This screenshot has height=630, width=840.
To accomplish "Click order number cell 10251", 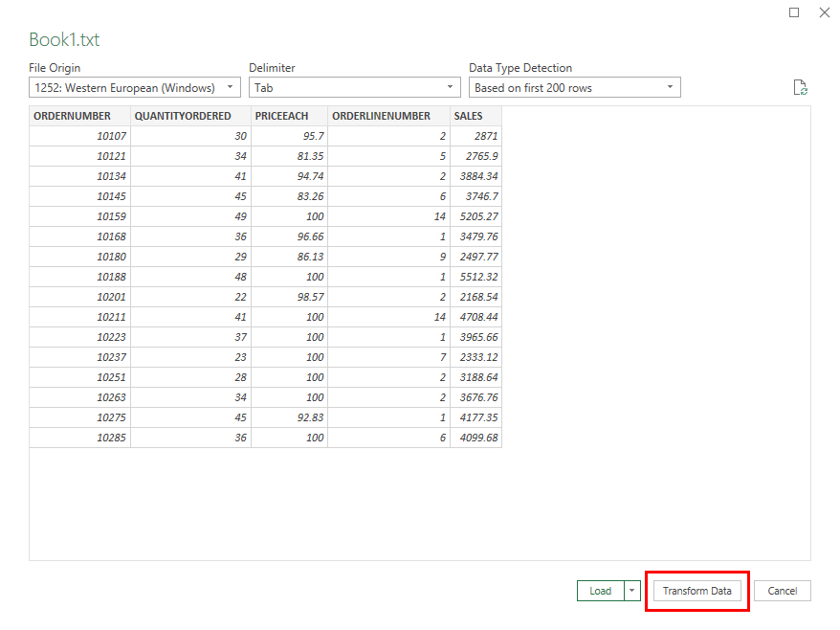I will tap(79, 377).
